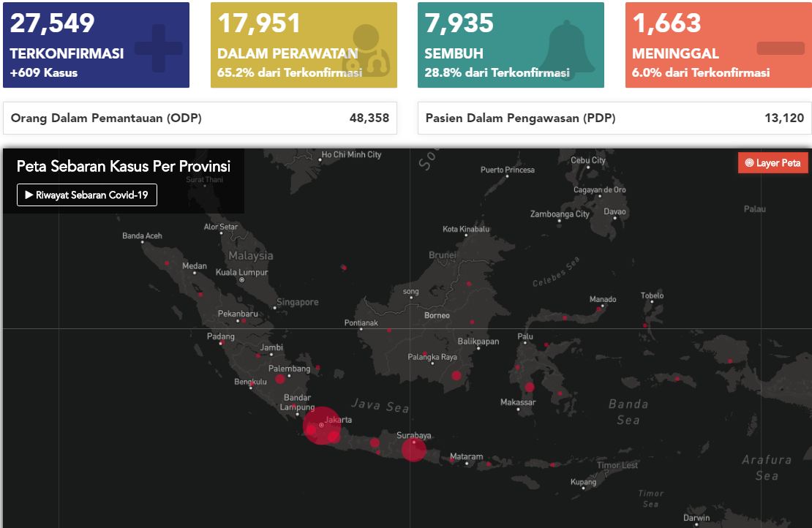Click the PDP value 13,120
Image resolution: width=812 pixels, height=528 pixels.
[x=784, y=118]
